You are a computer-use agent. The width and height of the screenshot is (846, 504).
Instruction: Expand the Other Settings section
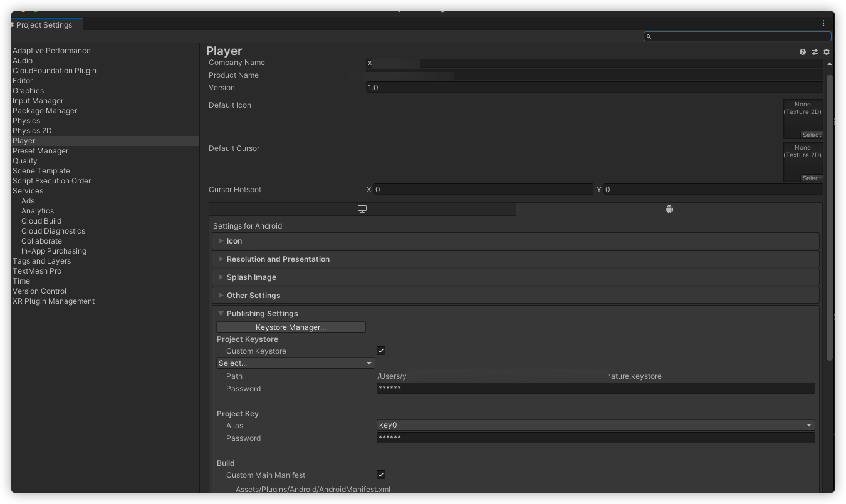tap(254, 295)
